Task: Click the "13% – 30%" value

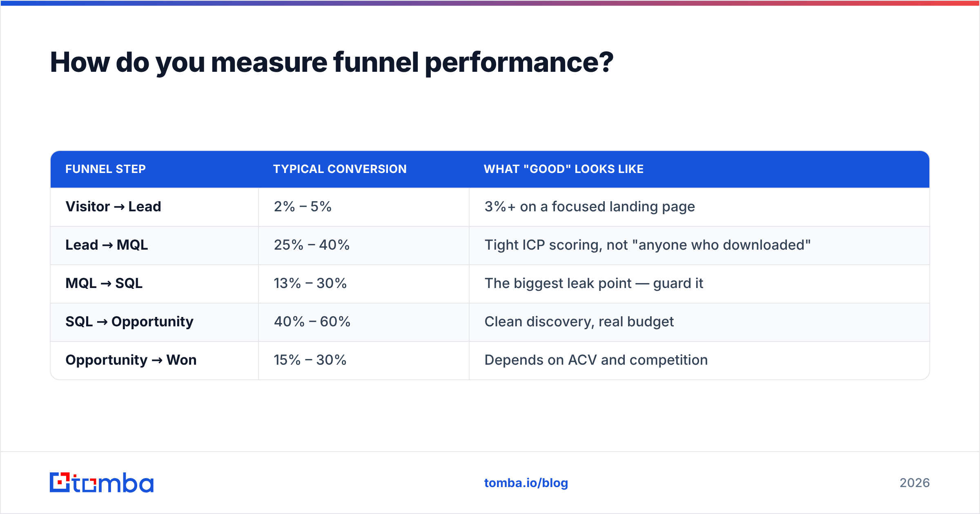Action: tap(310, 284)
